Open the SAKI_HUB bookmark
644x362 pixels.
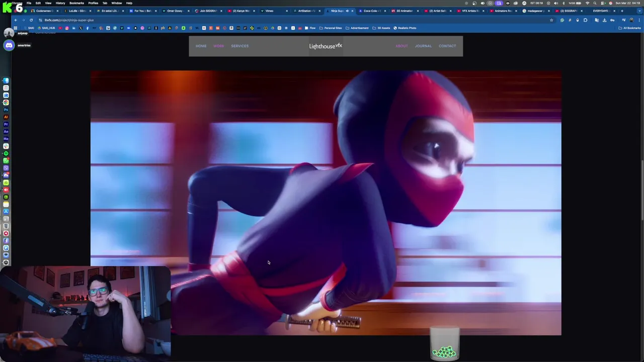pyautogui.click(x=46, y=28)
